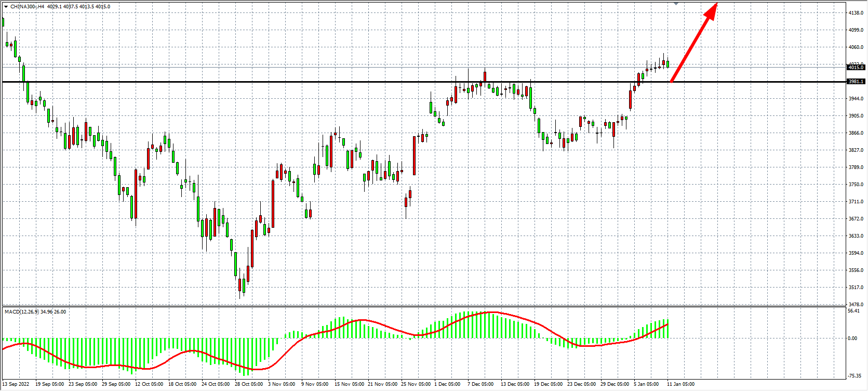The height and width of the screenshot is (391, 868).
Task: Click the tall red candle near 25 Nov
Action: [x=414, y=155]
